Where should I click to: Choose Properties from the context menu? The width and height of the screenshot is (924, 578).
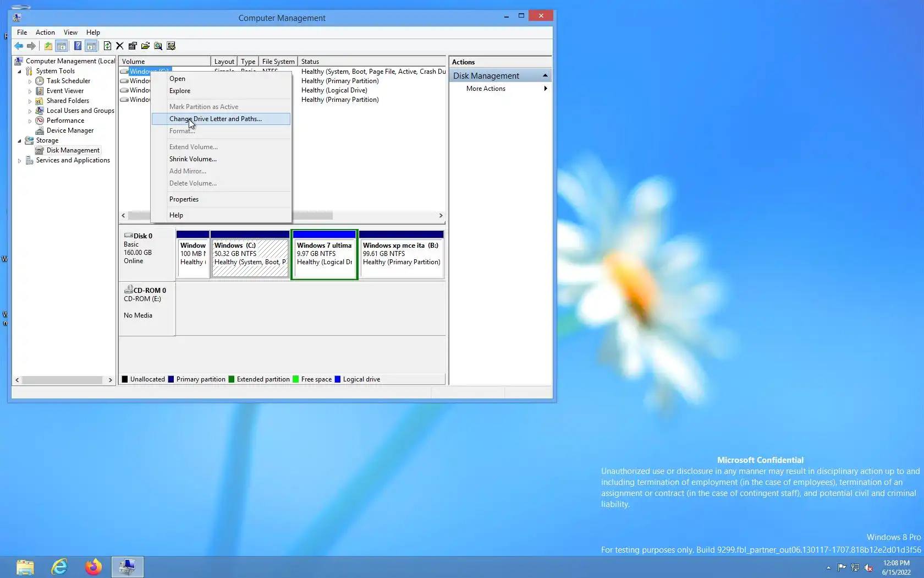pos(221,199)
